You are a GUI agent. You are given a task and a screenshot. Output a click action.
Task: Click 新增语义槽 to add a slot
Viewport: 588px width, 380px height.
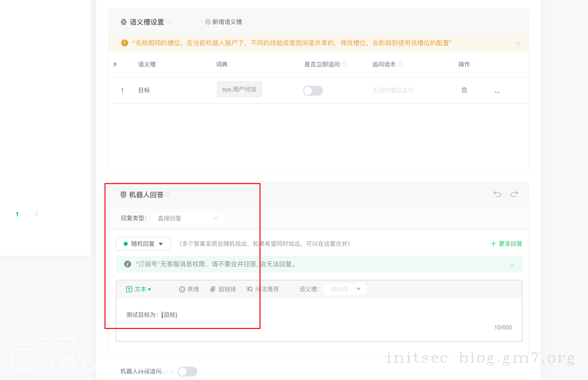point(224,22)
